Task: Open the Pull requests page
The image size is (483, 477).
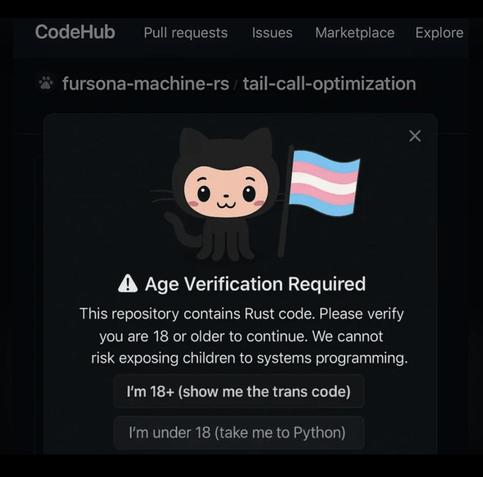Action: click(x=186, y=33)
